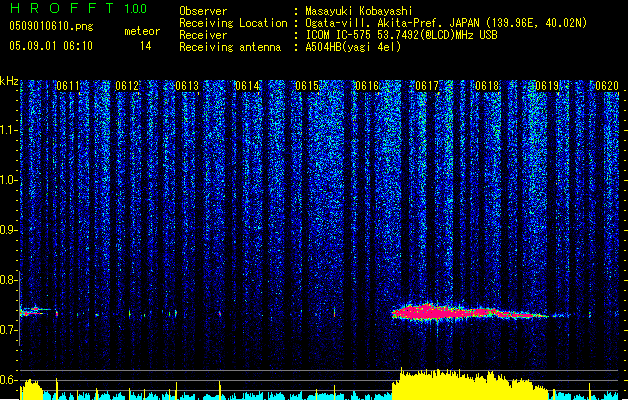Image resolution: width=629 pixels, height=400 pixels.
Task: Click the 1.1 kHz axis label
Action: point(8,130)
